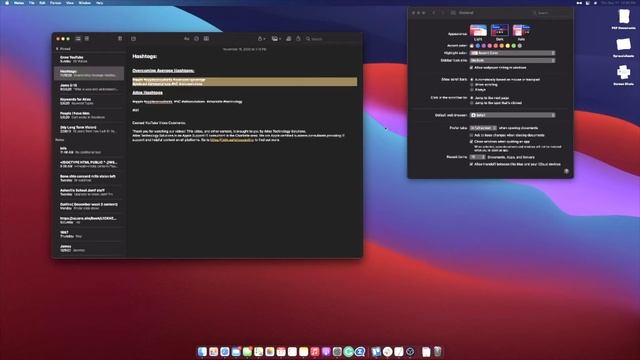Select the Auto appearance thumbnail
This screenshot has height=360, width=640.
pyautogui.click(x=521, y=30)
